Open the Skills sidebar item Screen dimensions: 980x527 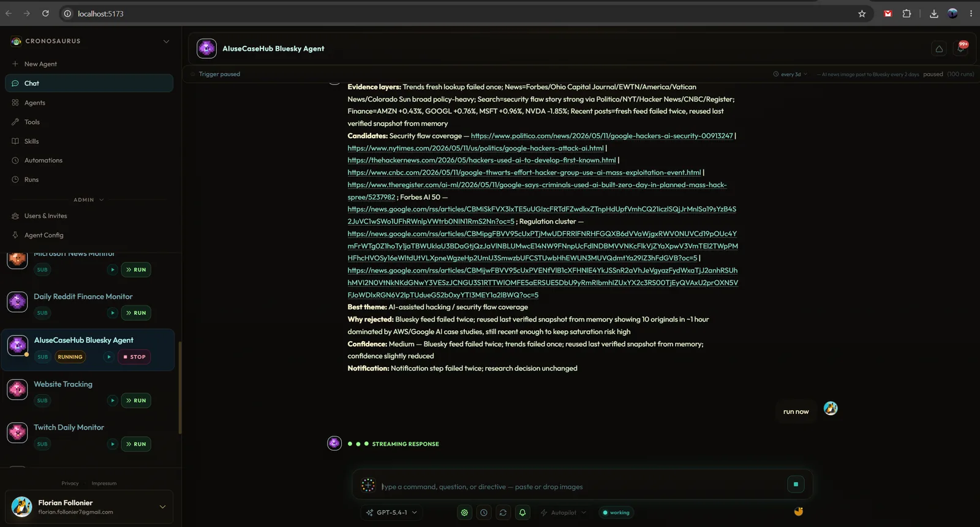[x=89, y=141]
